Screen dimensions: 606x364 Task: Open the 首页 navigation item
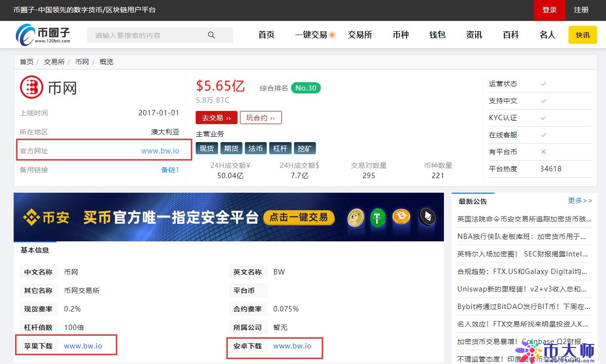click(x=266, y=35)
